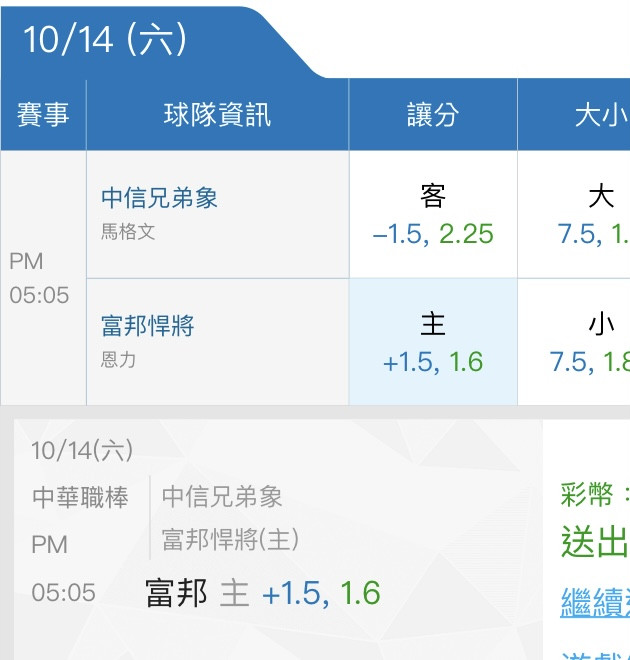Click 中華職棒 league label in bet slip
630x660 pixels.
80,497
